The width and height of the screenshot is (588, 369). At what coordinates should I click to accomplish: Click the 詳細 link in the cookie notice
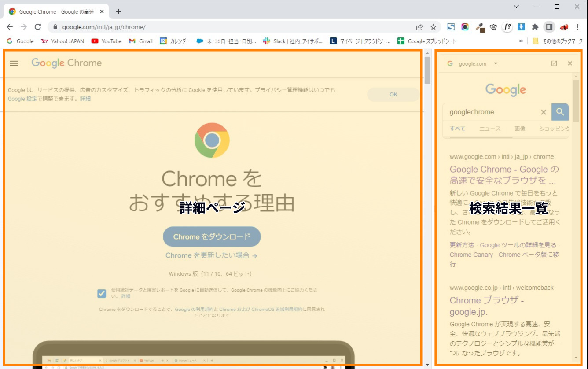[85, 99]
